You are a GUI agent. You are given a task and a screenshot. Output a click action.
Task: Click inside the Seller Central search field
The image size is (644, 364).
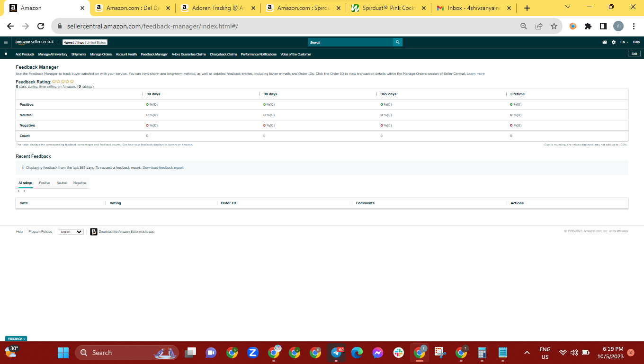tap(350, 42)
